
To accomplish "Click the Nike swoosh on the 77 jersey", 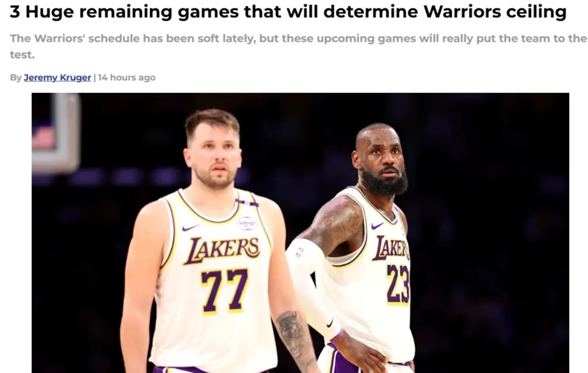I will (190, 228).
